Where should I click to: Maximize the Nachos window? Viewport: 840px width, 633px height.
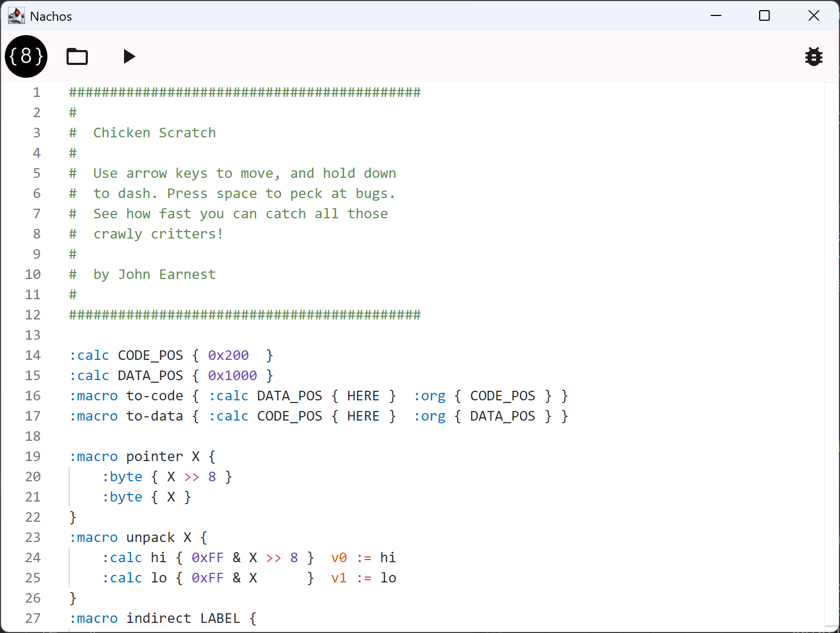764,16
